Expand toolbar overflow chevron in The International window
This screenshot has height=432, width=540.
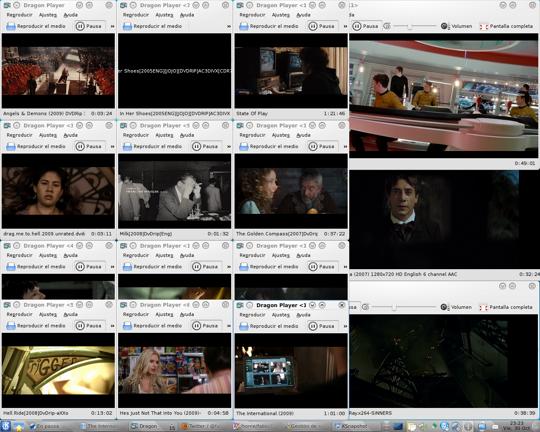[x=345, y=326]
